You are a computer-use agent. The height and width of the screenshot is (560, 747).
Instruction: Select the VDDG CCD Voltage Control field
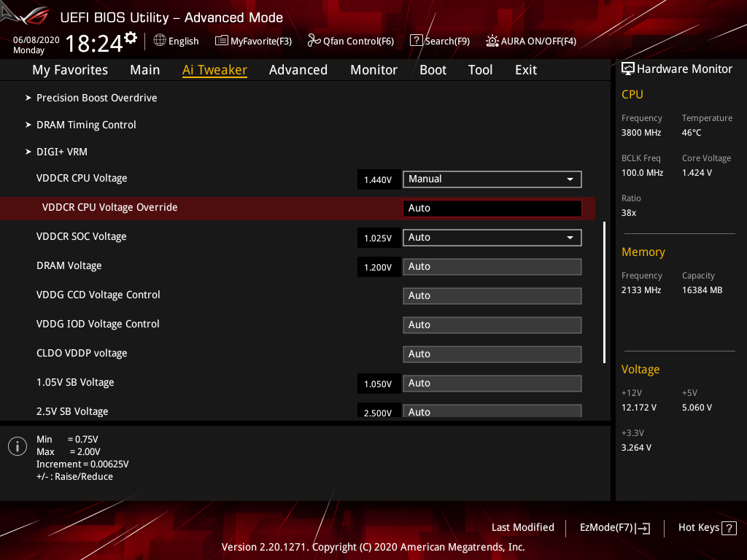click(x=492, y=296)
